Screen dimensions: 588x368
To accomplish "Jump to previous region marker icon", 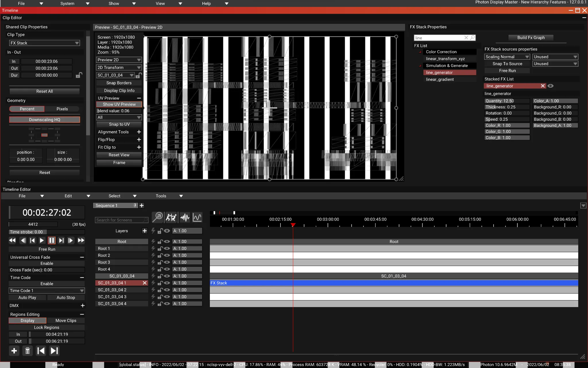I will click(x=41, y=351).
